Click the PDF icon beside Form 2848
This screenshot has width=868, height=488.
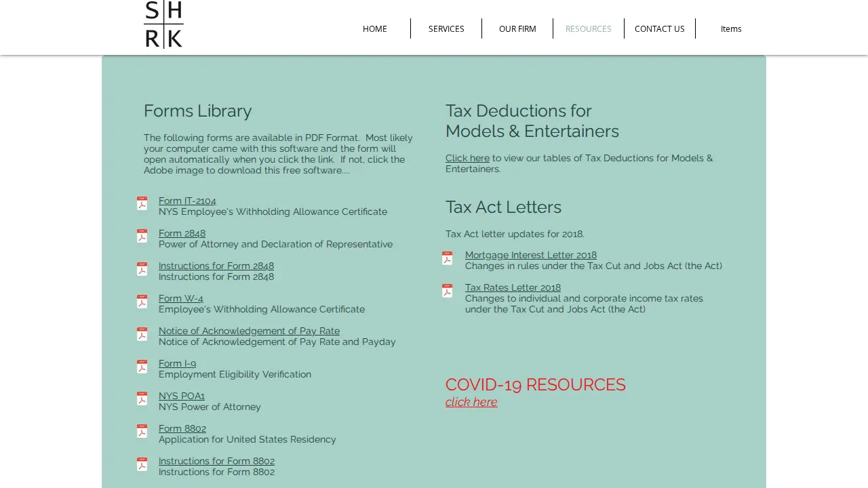pyautogui.click(x=142, y=236)
